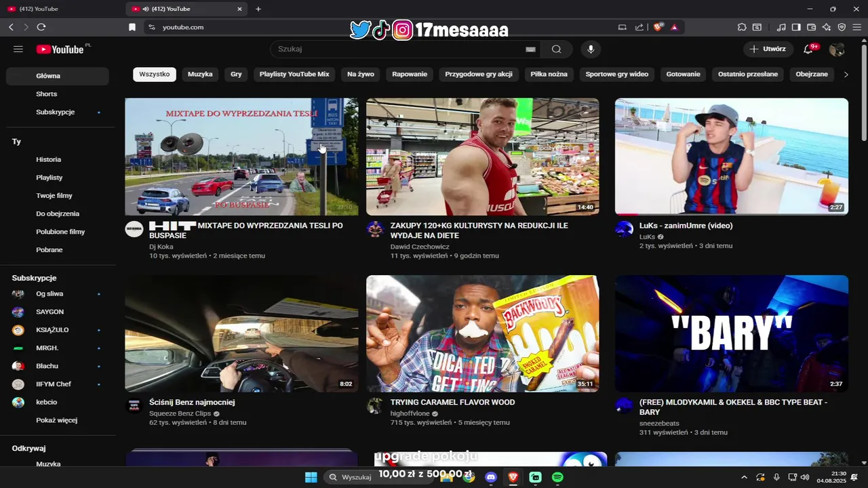This screenshot has width=868, height=488.
Task: Select the Wszystko filter chip
Action: [x=155, y=74]
